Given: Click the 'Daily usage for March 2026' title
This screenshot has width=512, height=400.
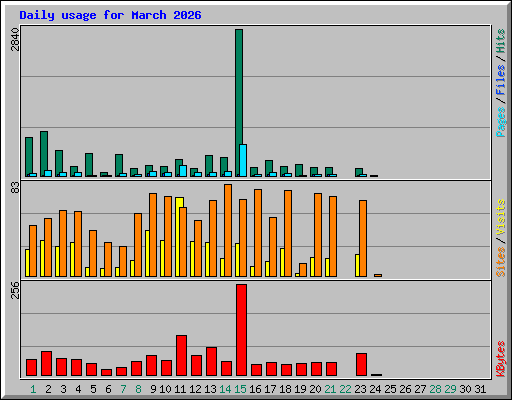Looking at the screenshot, I should (x=110, y=15).
